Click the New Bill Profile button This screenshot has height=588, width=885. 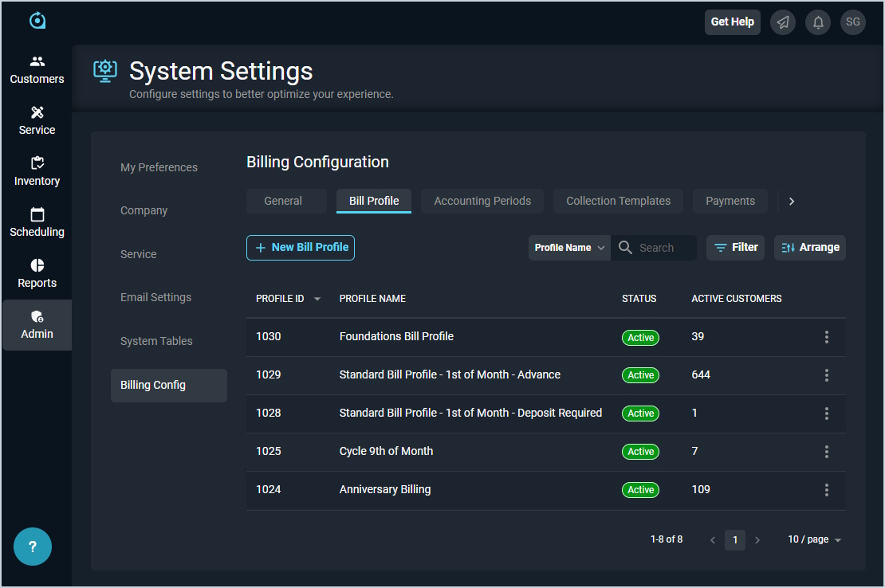301,248
